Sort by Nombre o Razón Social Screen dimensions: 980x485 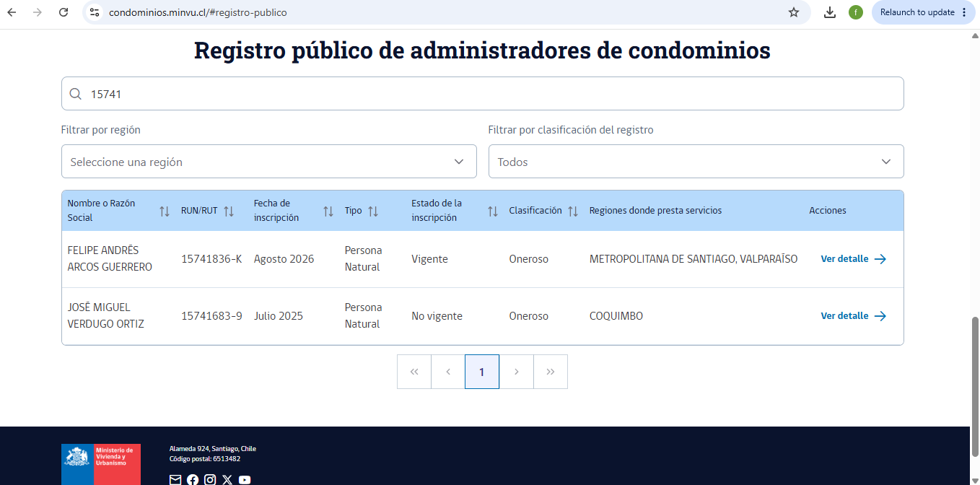165,211
